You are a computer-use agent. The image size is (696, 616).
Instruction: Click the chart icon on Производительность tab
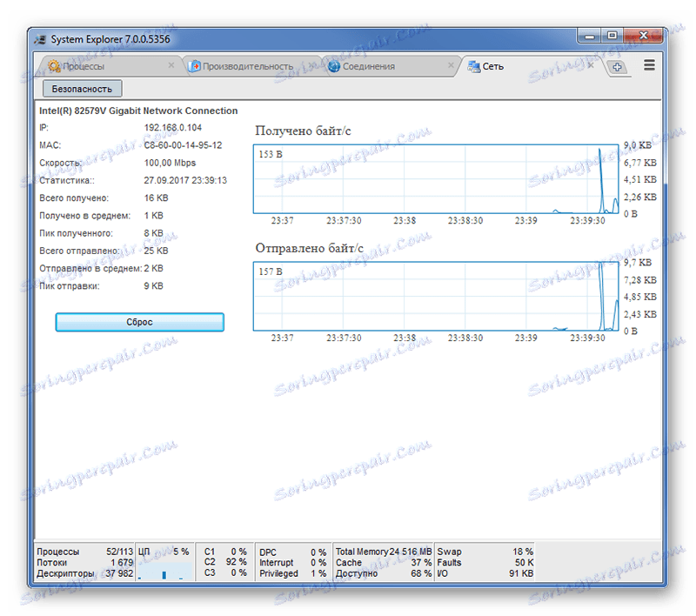(x=194, y=65)
